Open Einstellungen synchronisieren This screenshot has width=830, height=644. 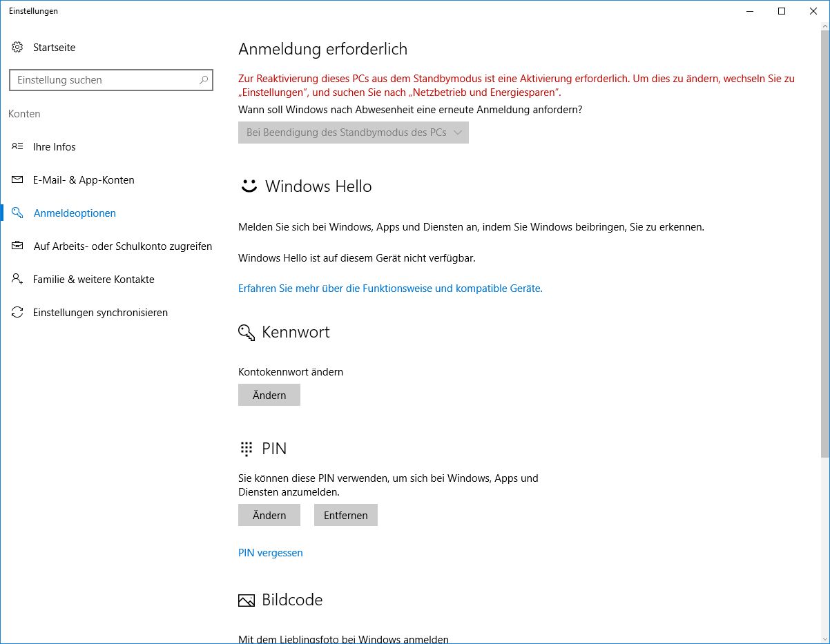coord(100,313)
